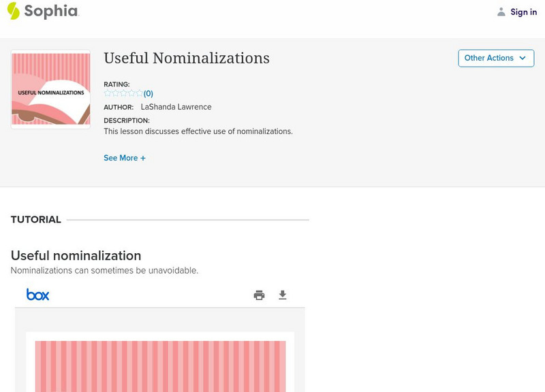Give a four-star rating
Viewport: 545px width, 392px height.
132,92
